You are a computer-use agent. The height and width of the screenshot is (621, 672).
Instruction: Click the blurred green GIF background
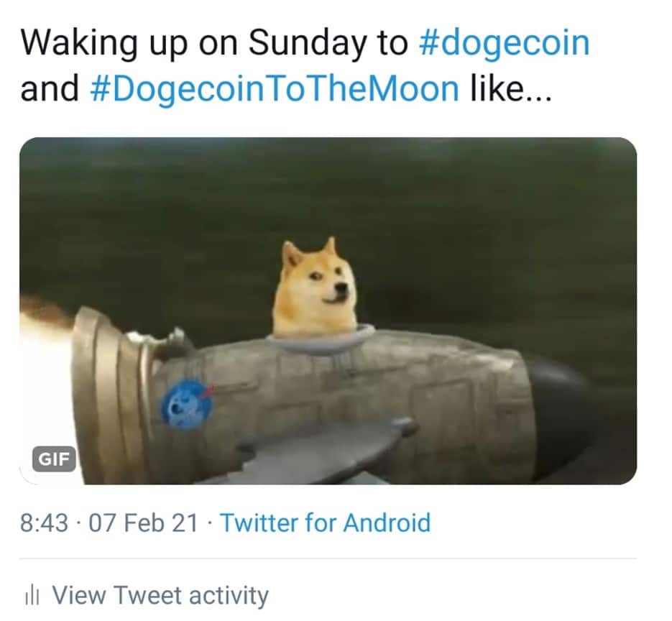(x=467, y=216)
